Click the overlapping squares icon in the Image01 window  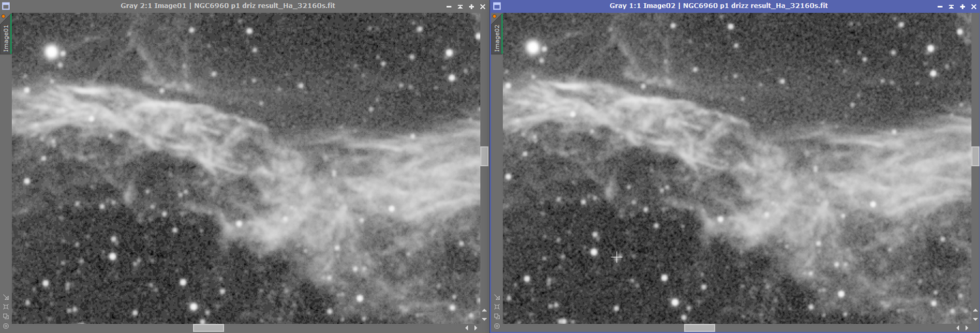click(x=6, y=317)
